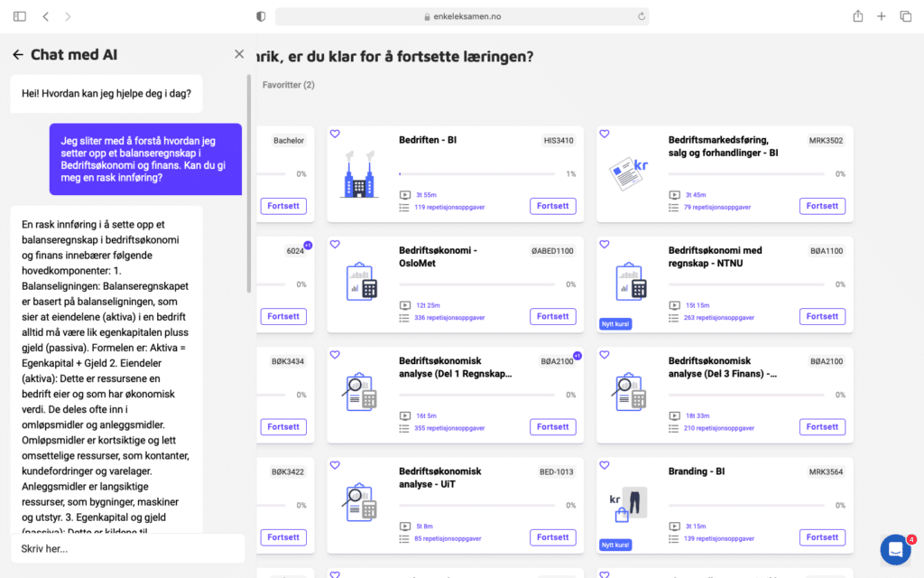Click the Safari share icon
The height and width of the screenshot is (578, 924).
[x=857, y=16]
